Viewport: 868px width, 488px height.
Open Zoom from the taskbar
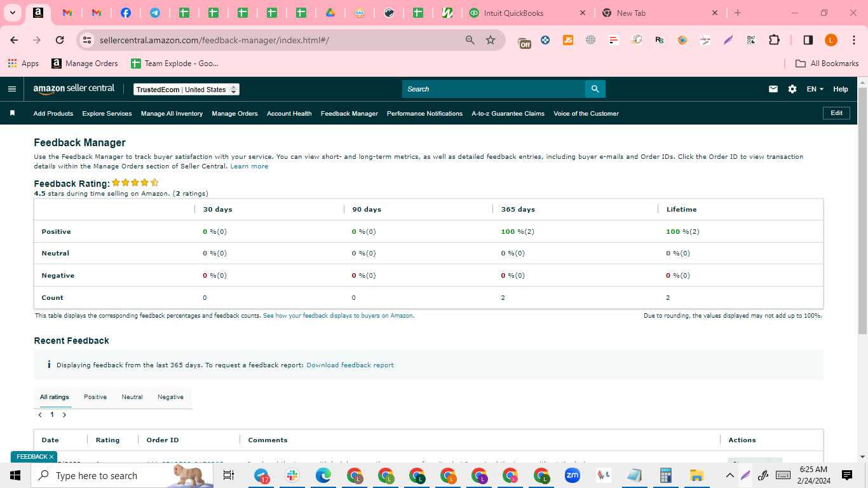573,475
